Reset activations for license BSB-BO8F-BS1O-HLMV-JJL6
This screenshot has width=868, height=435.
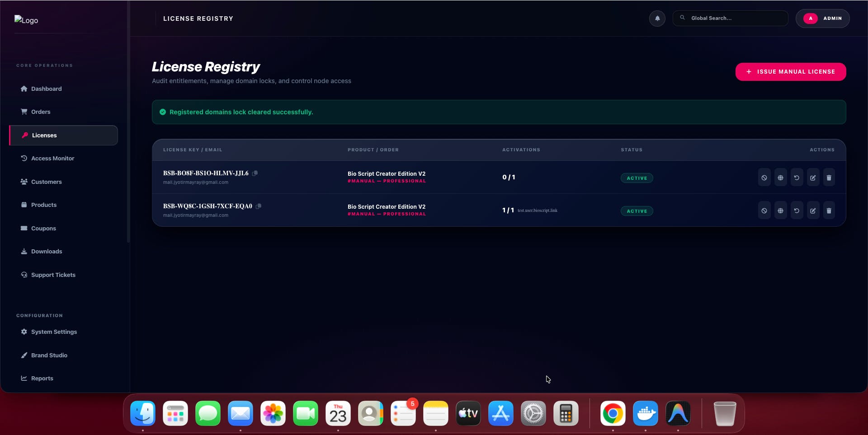point(797,178)
